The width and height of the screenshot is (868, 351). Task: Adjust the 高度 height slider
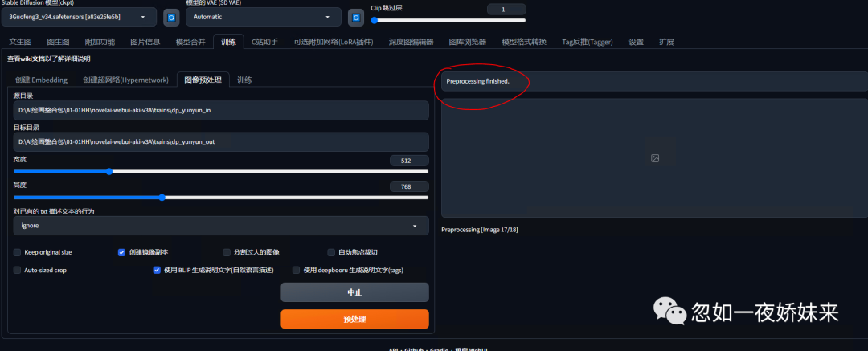[221, 197]
